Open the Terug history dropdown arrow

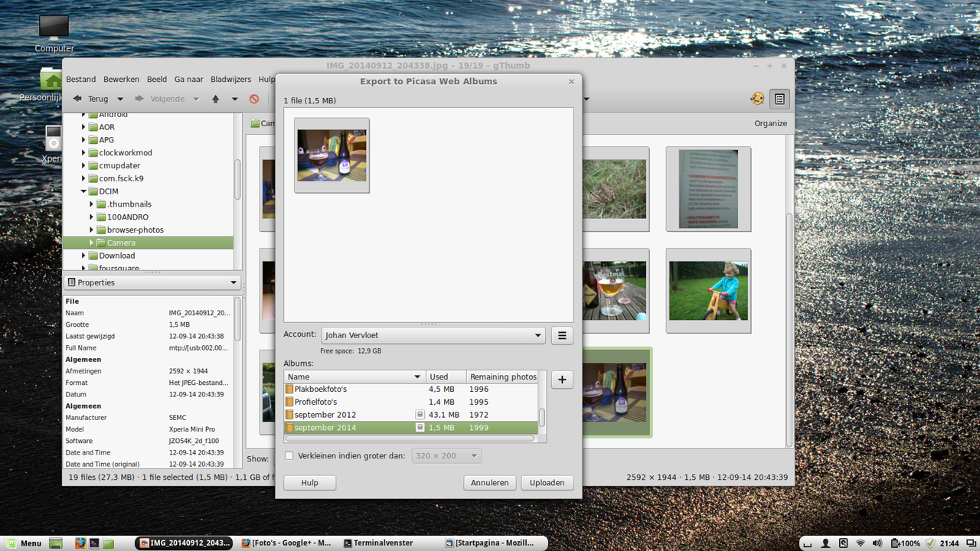click(x=120, y=99)
